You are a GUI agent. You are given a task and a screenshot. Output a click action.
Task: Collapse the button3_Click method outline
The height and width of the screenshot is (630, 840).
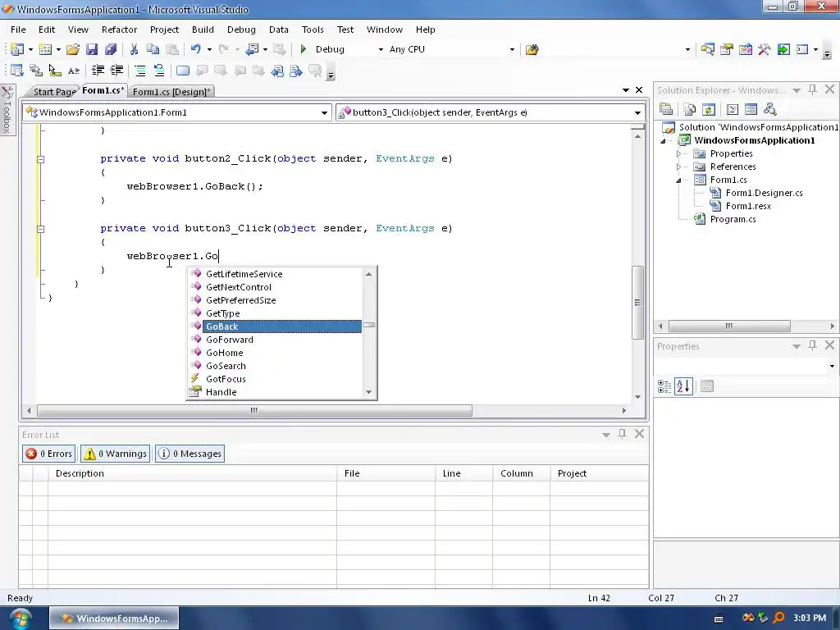(x=41, y=229)
